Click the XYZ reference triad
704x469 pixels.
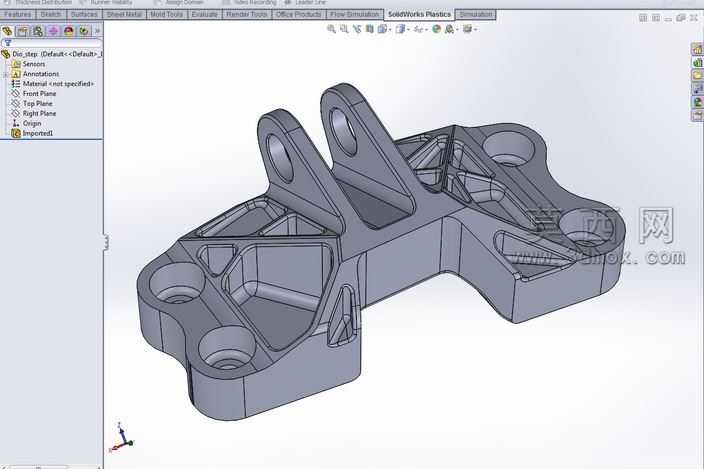121,438
